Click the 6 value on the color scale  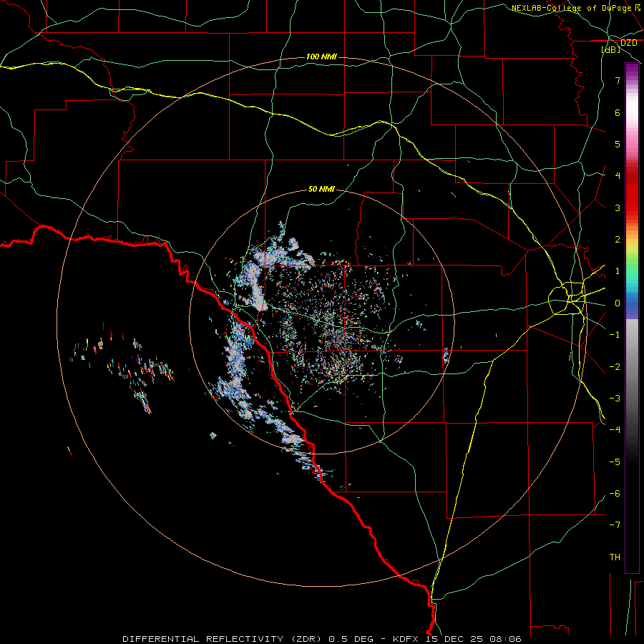pyautogui.click(x=618, y=112)
